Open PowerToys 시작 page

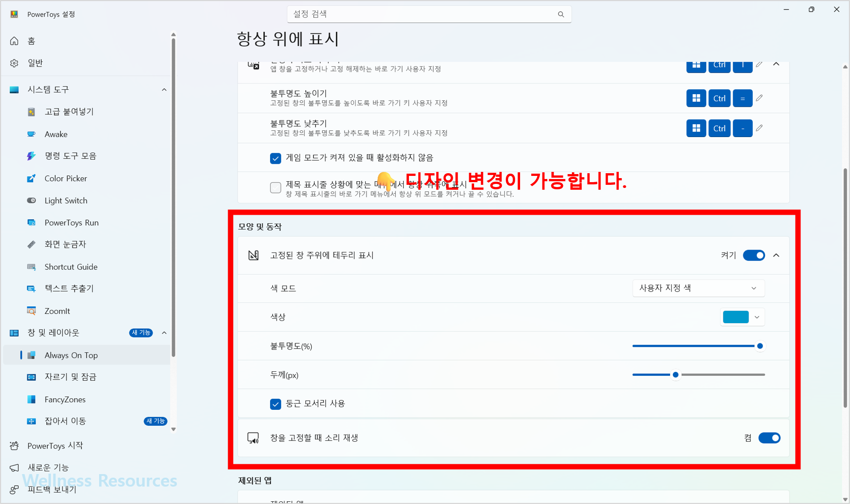click(87, 446)
